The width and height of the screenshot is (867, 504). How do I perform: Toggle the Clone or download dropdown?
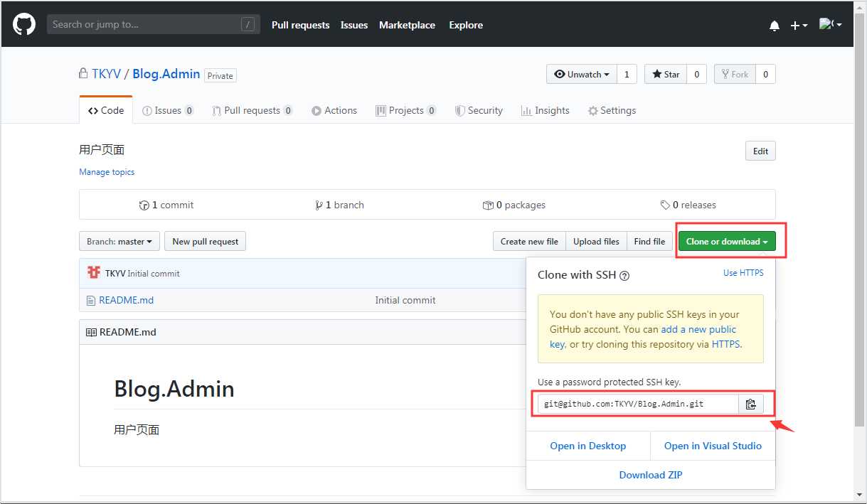tap(727, 241)
